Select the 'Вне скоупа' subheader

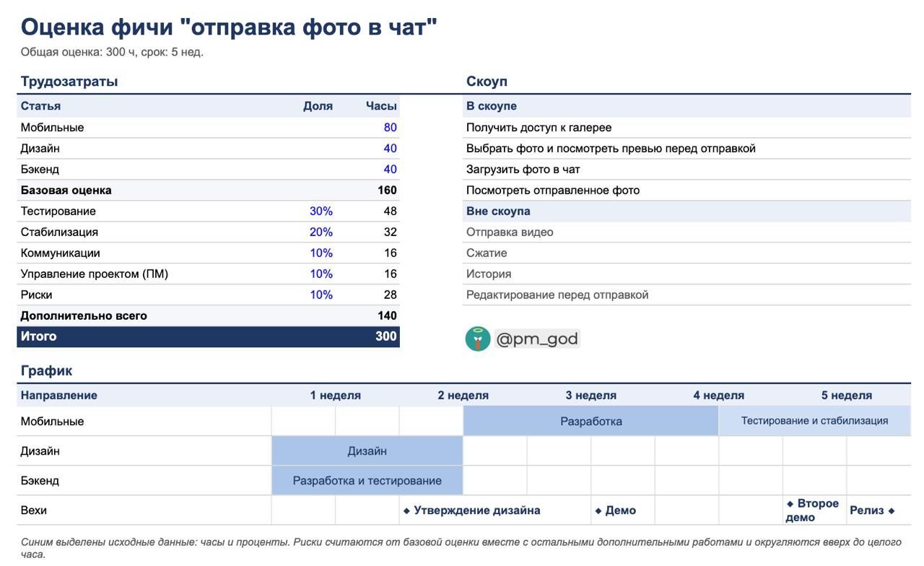click(498, 212)
